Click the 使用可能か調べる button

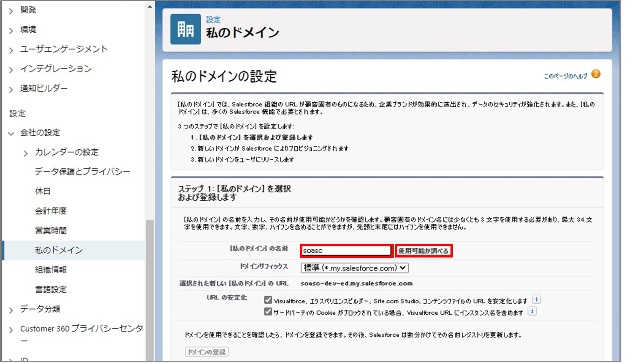pos(424,251)
